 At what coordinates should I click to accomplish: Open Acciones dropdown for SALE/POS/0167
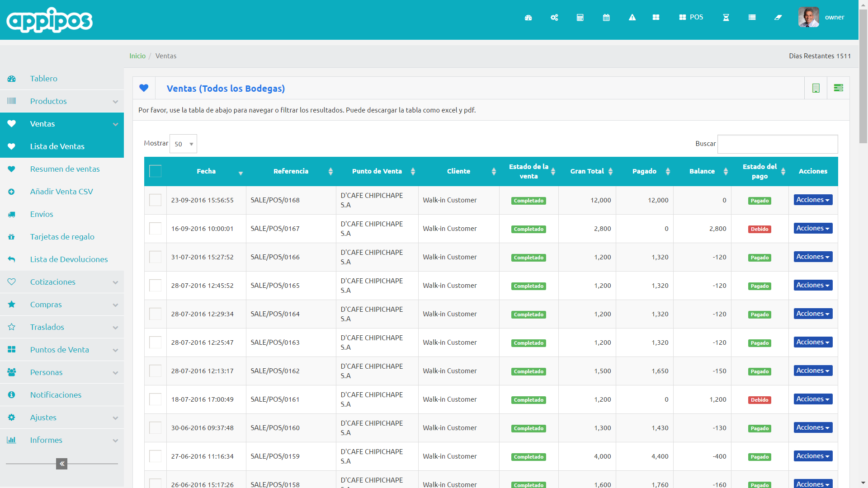[813, 229]
